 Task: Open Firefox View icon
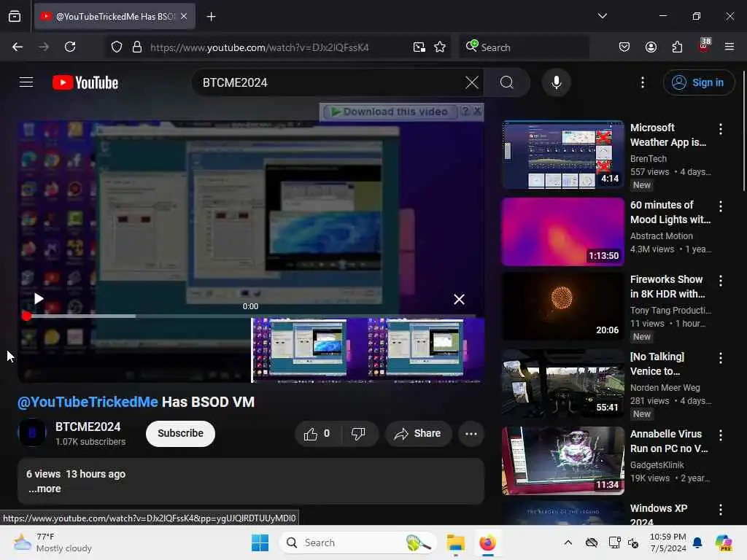[x=15, y=17]
